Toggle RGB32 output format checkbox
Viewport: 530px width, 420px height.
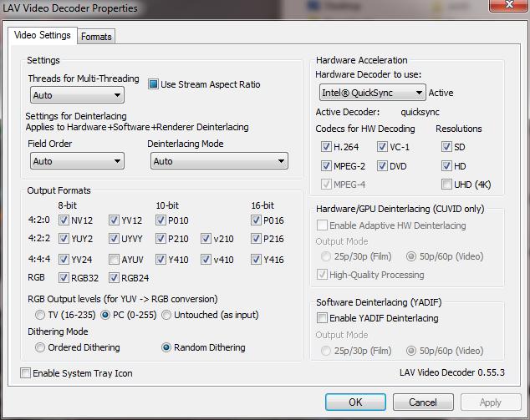coord(64,278)
